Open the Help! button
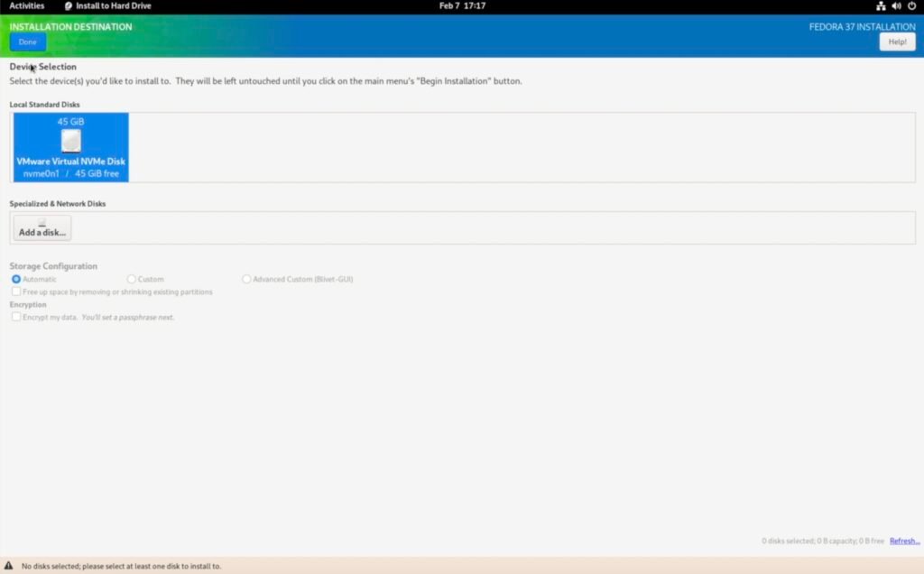The image size is (924, 574). 897,42
